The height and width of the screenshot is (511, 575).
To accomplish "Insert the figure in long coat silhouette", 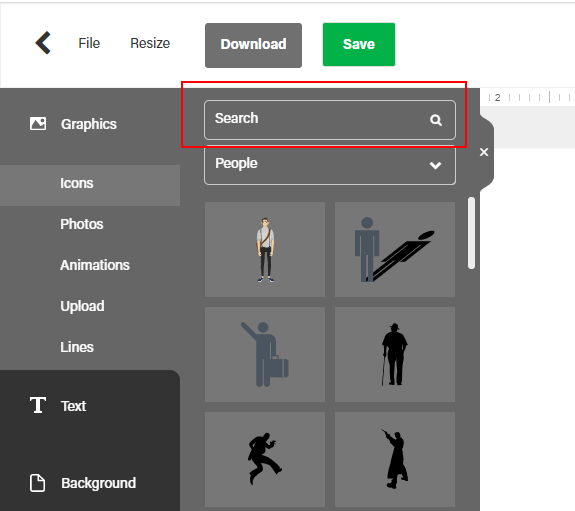I will (395, 459).
